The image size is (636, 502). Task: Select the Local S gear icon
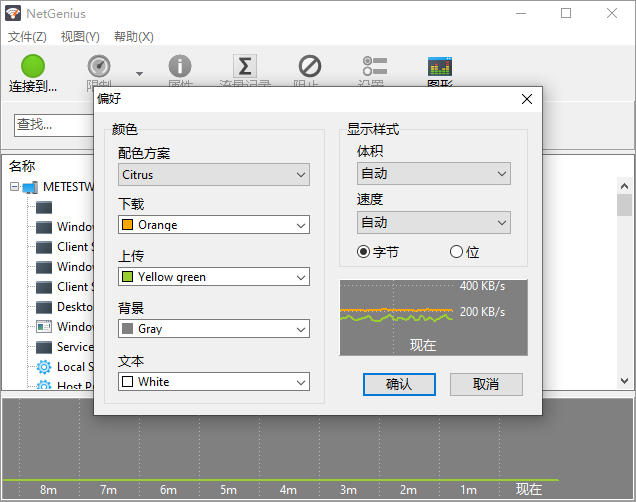coord(44,367)
